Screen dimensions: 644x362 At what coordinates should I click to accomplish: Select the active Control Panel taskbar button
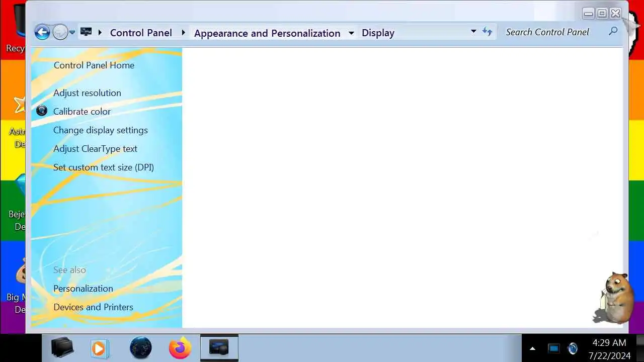[219, 348]
